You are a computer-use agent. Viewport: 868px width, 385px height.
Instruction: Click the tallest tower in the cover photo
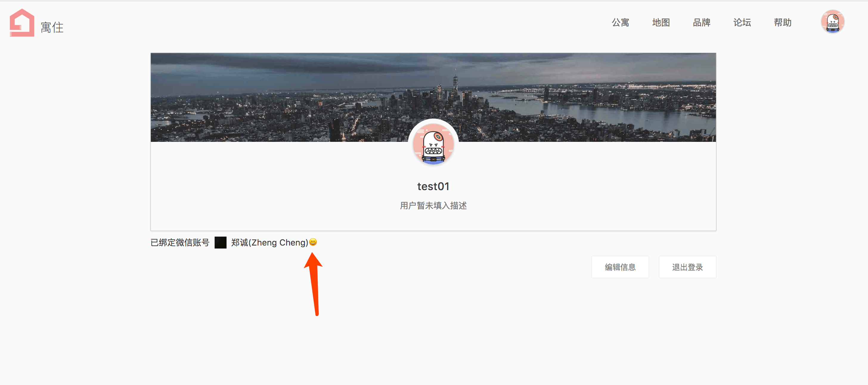pos(455,85)
